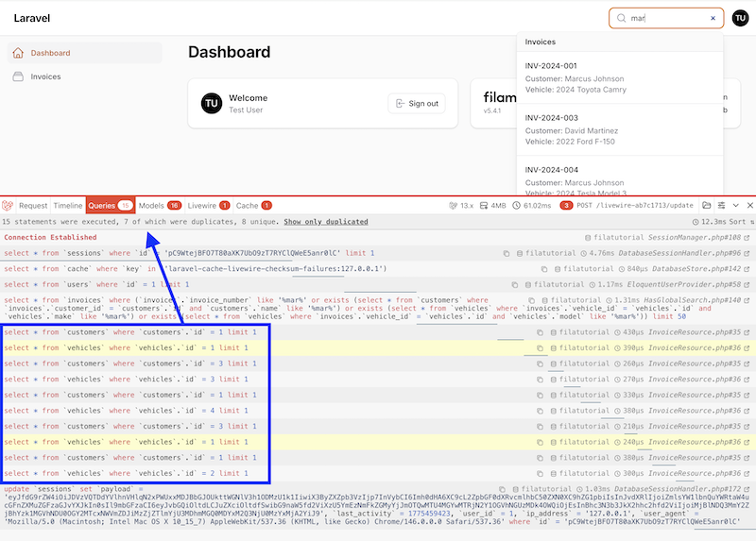Open the Cache tab in debugbar

coord(253,206)
